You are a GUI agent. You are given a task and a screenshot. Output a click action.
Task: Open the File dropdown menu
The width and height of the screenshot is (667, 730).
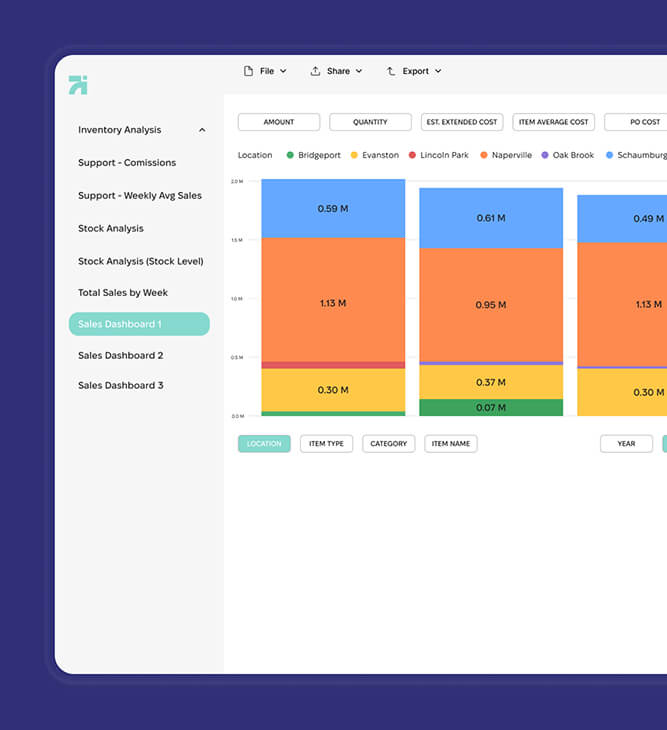[266, 71]
